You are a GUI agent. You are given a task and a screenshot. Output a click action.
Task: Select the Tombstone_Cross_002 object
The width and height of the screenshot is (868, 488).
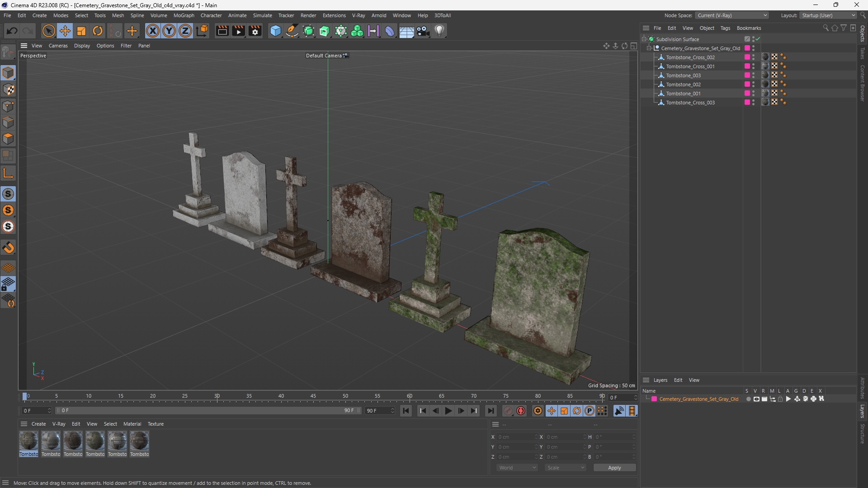690,57
